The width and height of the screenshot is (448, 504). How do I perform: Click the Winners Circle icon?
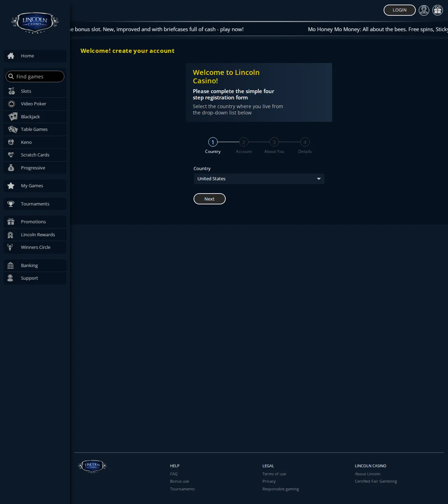tap(10, 247)
